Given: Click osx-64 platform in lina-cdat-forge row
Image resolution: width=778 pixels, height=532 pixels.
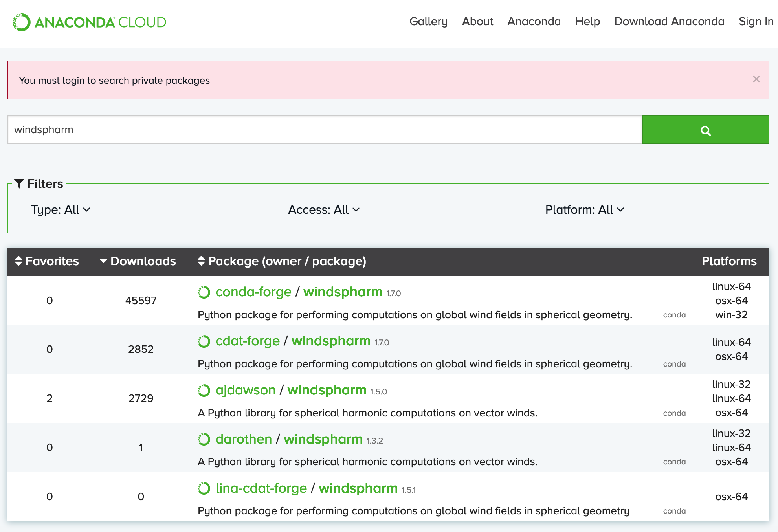Looking at the screenshot, I should [x=731, y=497].
